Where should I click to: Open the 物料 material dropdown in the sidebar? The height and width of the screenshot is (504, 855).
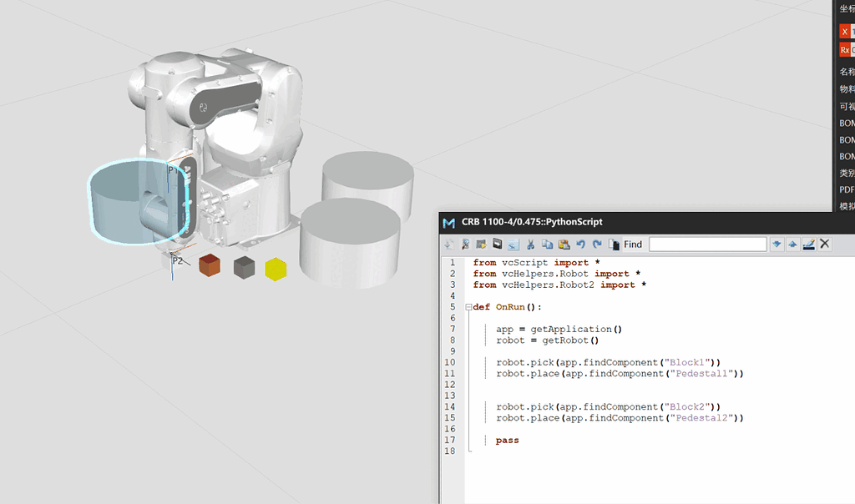(x=845, y=89)
